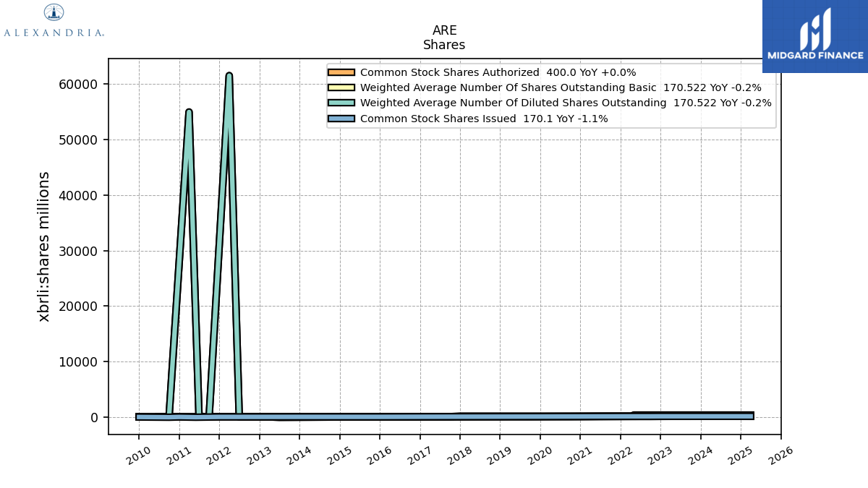Click the 2011 spike peak near 55000
868x488 pixels.
[189, 111]
